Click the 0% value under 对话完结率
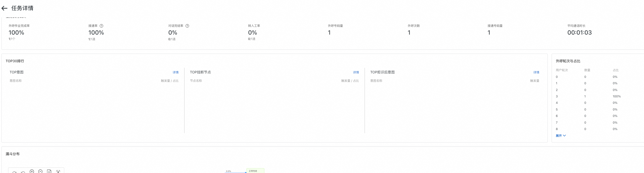This screenshot has width=644, height=173. [x=173, y=33]
